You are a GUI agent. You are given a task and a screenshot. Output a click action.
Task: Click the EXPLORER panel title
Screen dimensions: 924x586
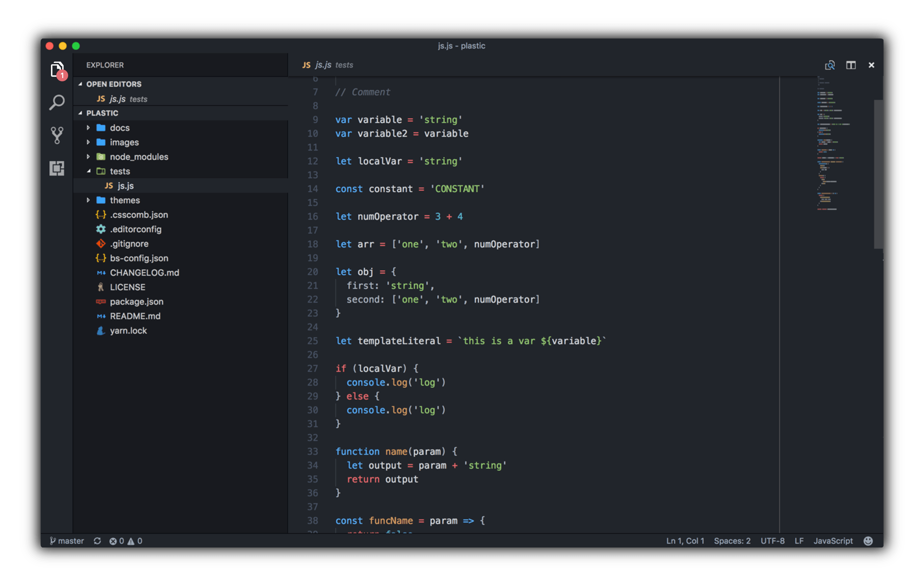point(105,65)
